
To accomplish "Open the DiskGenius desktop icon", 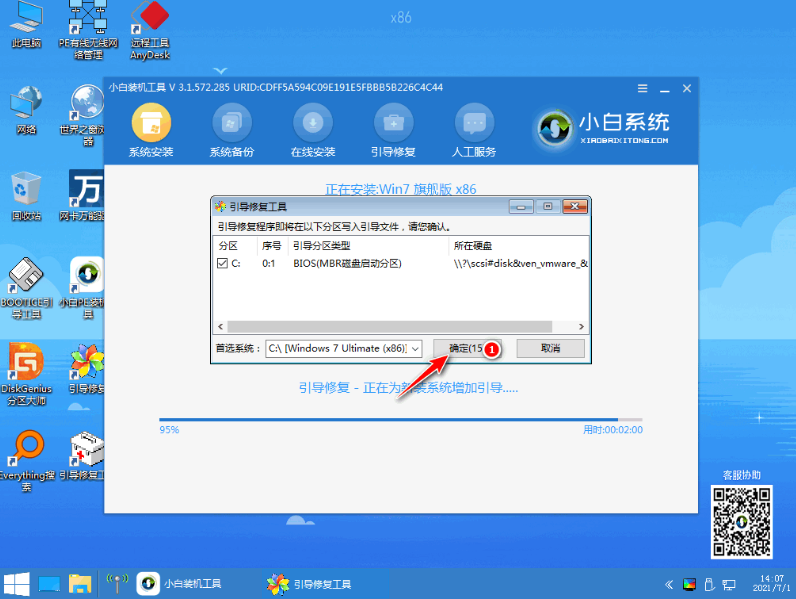I will [26, 374].
